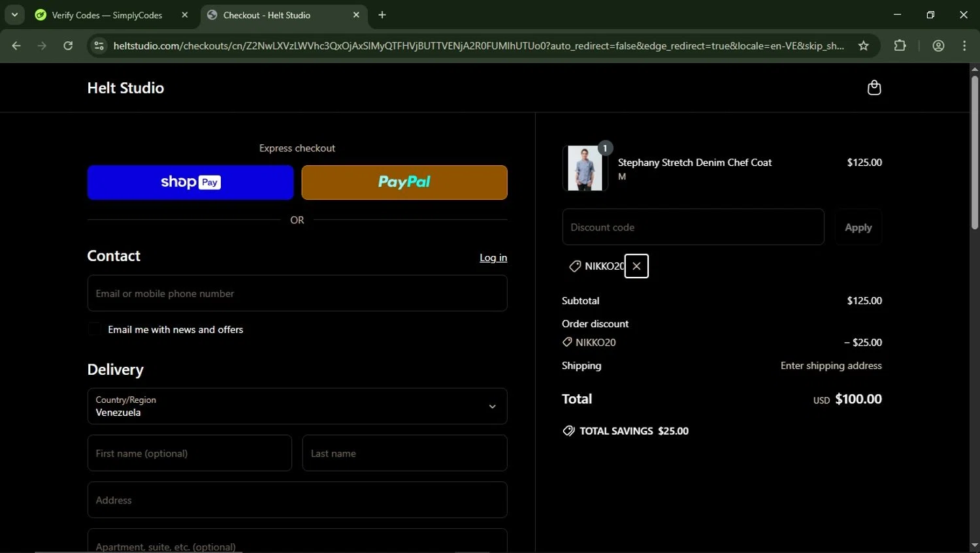Focus the Email or mobile phone field
980x553 pixels.
coord(297,293)
